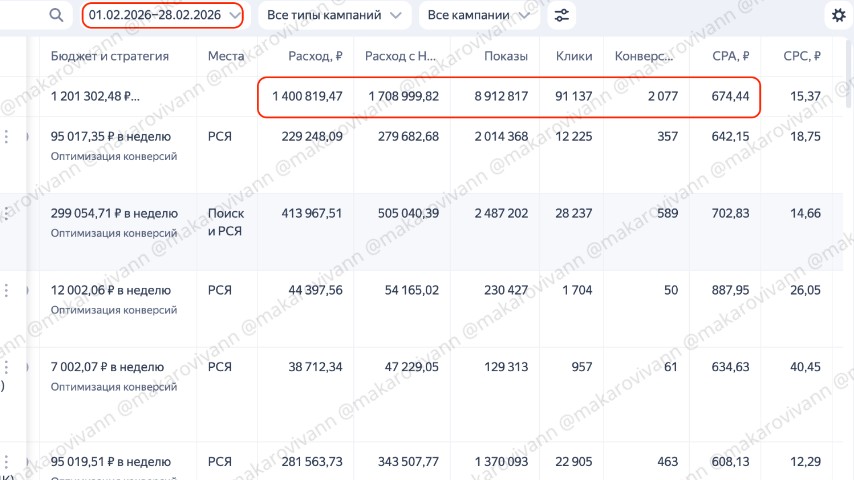The width and height of the screenshot is (854, 480).
Task: Open the filter sliders icon
Action: 563,16
